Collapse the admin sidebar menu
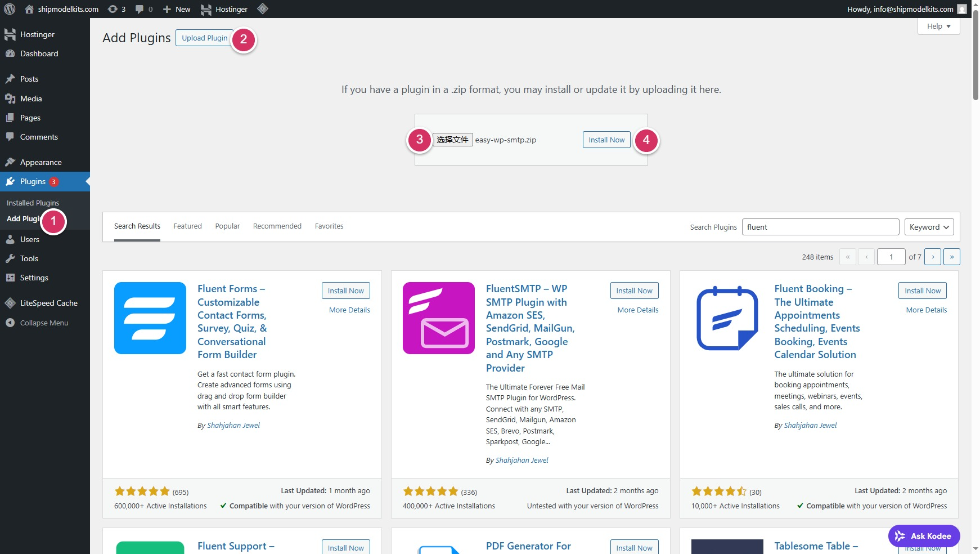Image resolution: width=980 pixels, height=554 pixels. tap(44, 323)
